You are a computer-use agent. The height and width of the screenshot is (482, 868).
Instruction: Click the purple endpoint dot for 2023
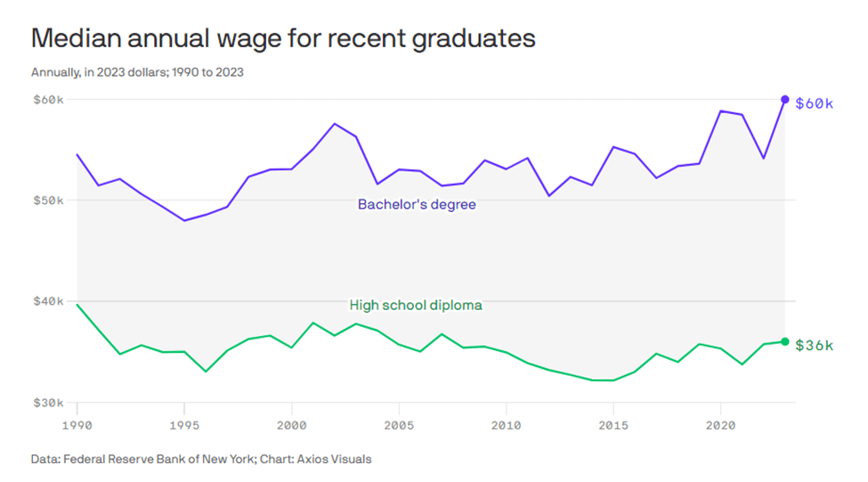pos(785,100)
